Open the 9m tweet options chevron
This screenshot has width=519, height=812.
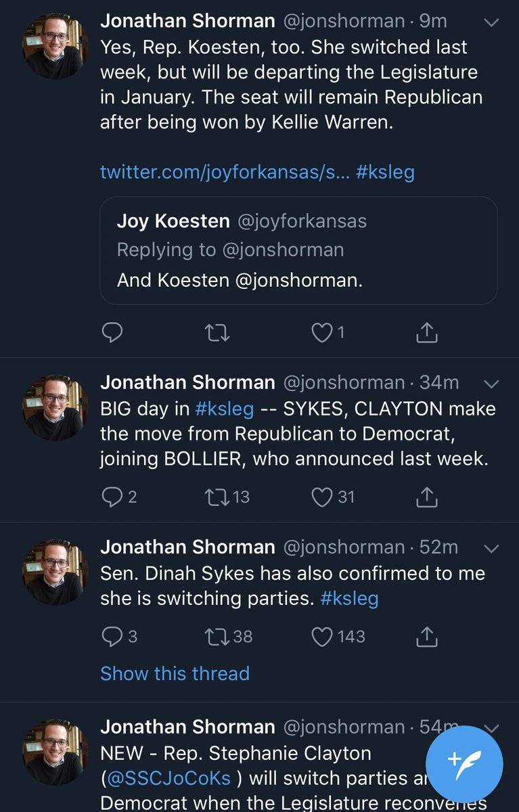[492, 22]
